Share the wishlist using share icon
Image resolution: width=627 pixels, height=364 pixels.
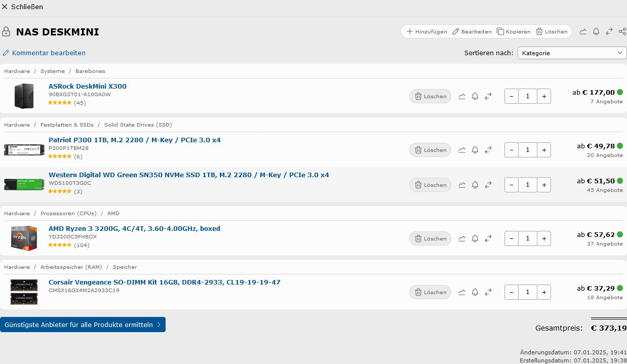coord(622,31)
